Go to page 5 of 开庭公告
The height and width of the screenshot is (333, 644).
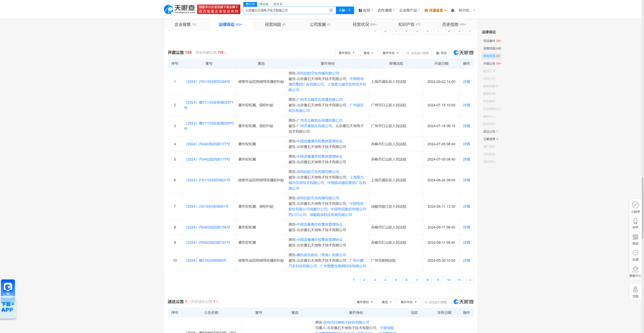[x=396, y=280]
